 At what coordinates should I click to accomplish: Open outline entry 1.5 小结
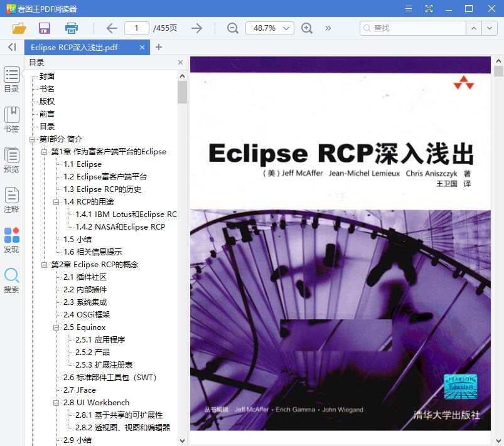click(x=77, y=240)
